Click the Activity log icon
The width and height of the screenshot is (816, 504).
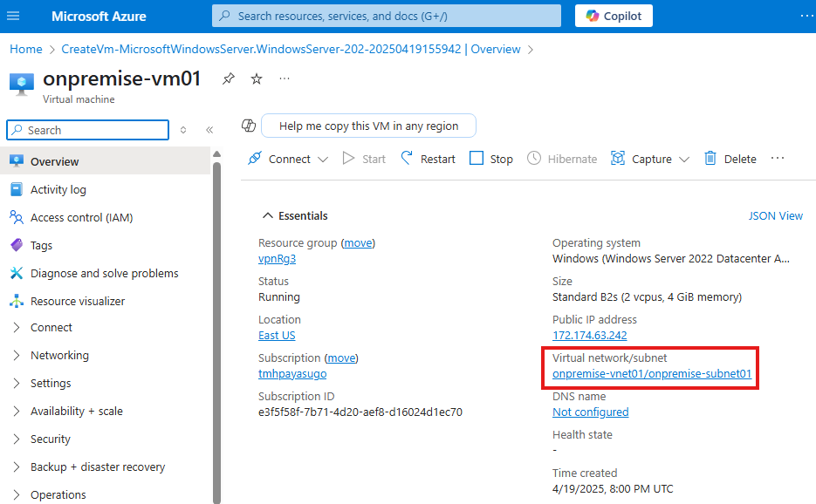click(17, 189)
